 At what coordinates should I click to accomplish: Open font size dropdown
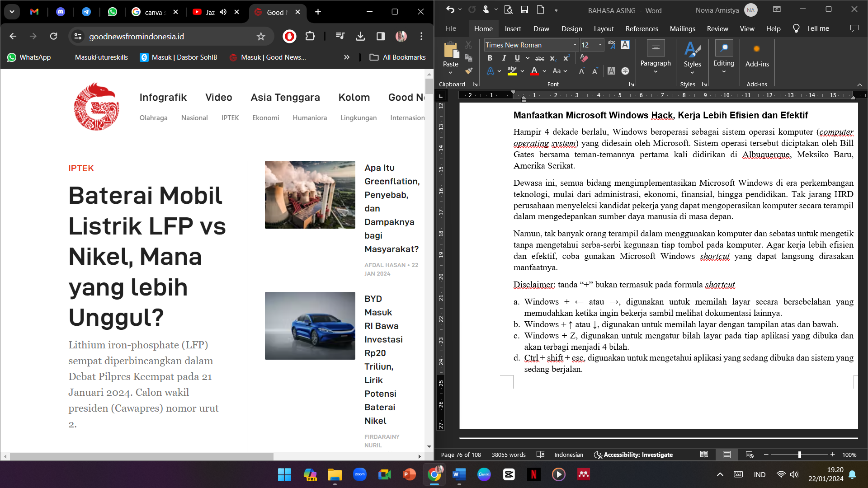click(x=600, y=45)
